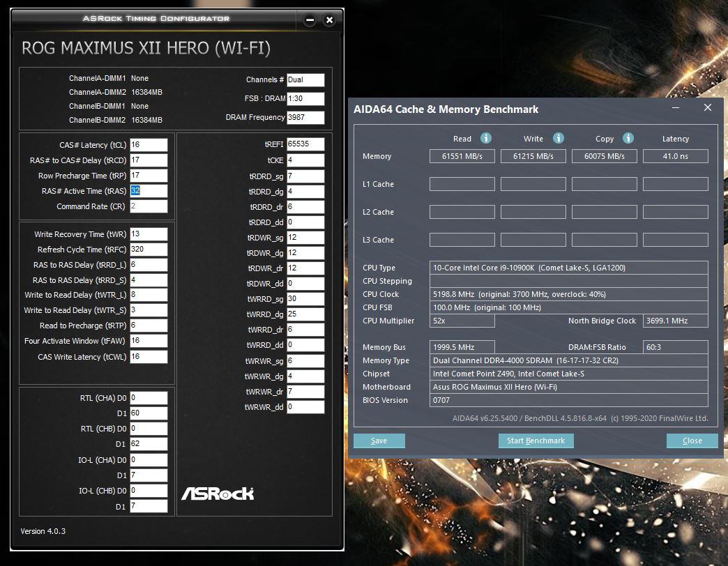Click the tCKE value field

[305, 160]
